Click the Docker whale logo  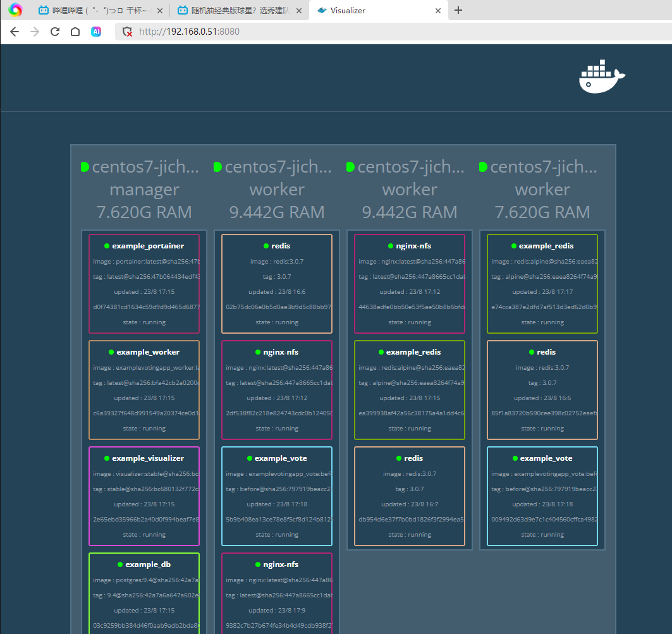click(602, 76)
